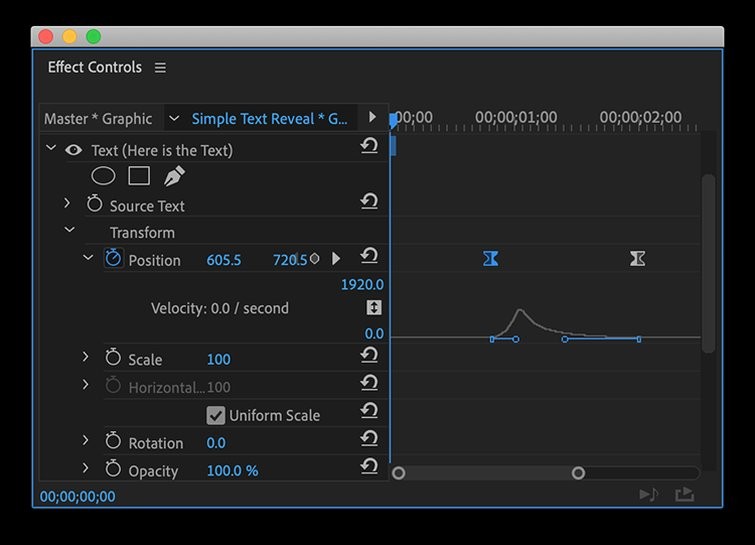Screen dimensions: 755x545
Task: Select the Master * Graphic tab
Action: pos(98,119)
